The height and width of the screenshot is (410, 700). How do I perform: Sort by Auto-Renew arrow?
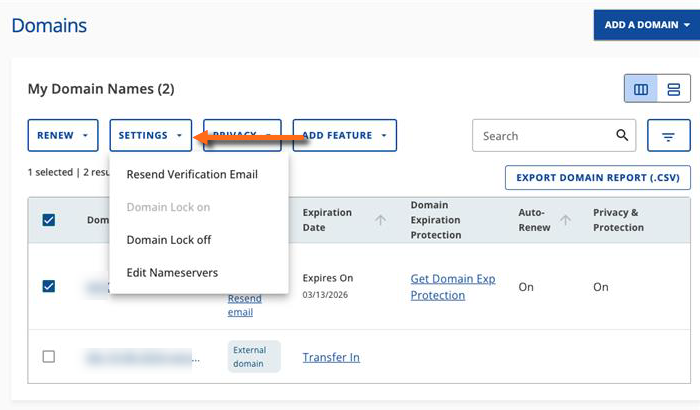564,220
